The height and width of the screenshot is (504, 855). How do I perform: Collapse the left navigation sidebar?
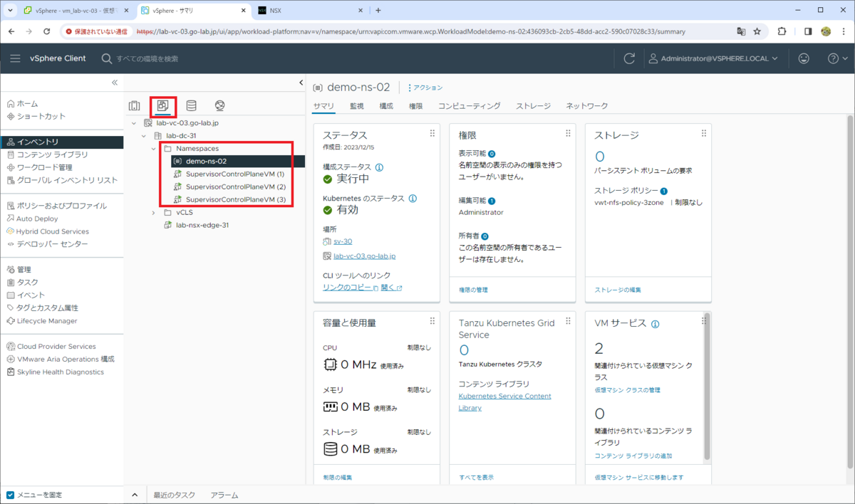[x=115, y=83]
